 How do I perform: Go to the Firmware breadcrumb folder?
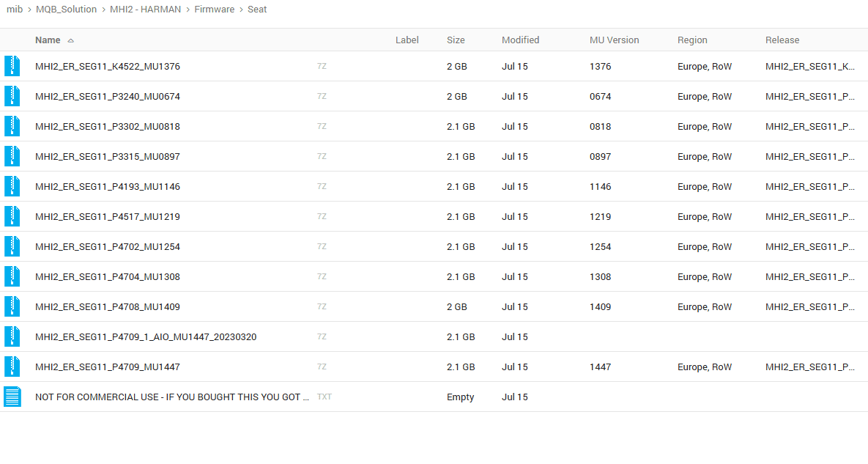[214, 10]
